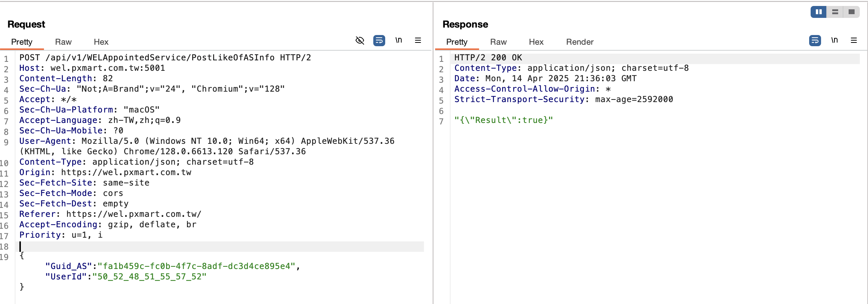The image size is (868, 304).
Task: Open the Request pane options menu
Action: pos(418,40)
